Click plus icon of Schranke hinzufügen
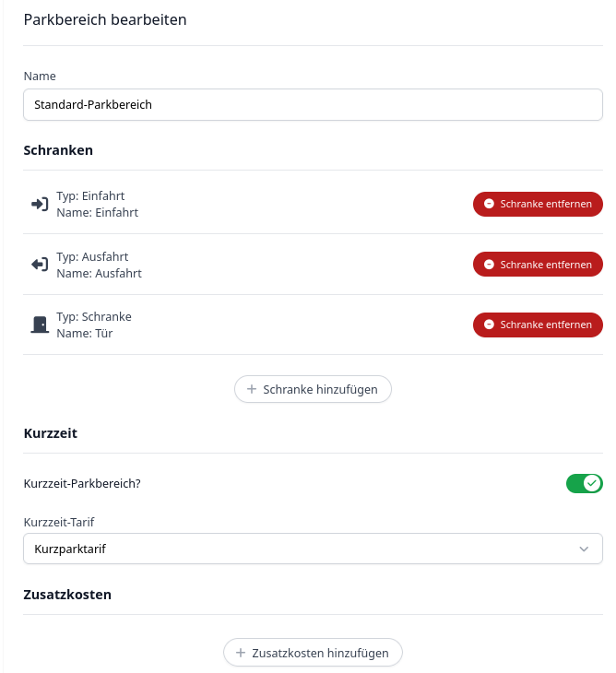 (252, 389)
